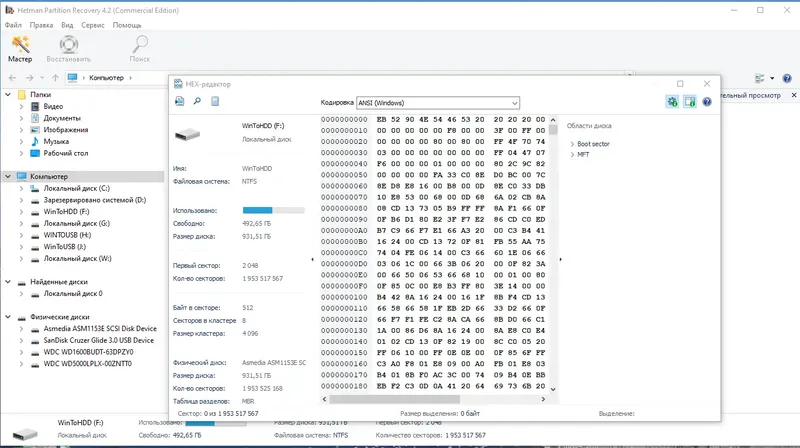Select SanDisk Cruzer Glide 3.0 USB Device

click(x=98, y=340)
